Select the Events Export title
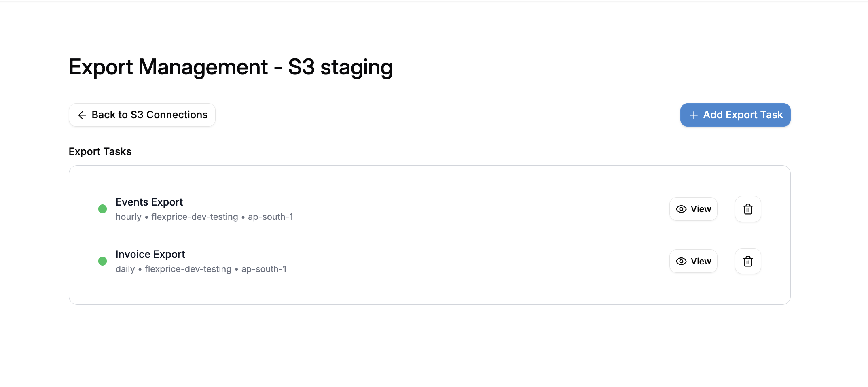Image resolution: width=868 pixels, height=387 pixels. click(x=149, y=202)
